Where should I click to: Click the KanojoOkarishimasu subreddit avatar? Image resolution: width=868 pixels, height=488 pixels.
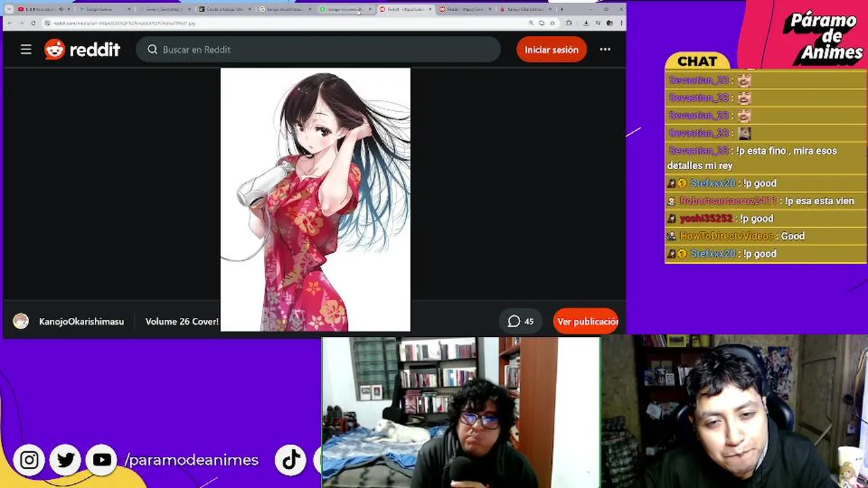(x=21, y=321)
